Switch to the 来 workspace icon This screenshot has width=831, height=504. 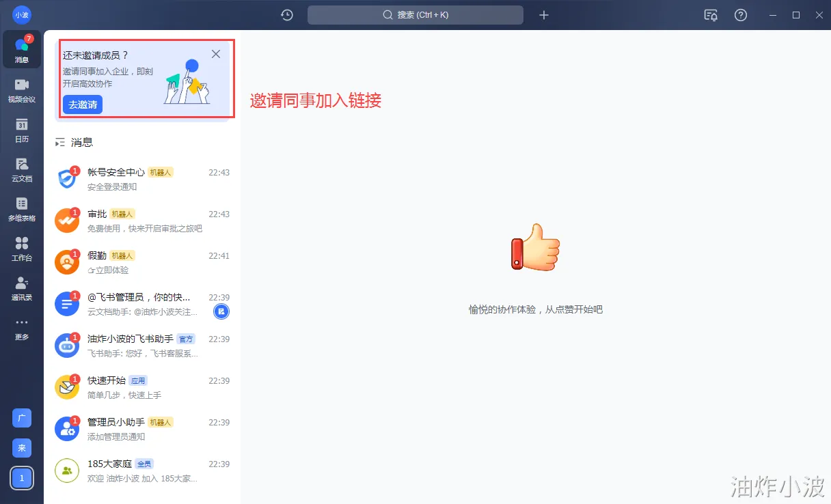pyautogui.click(x=22, y=448)
